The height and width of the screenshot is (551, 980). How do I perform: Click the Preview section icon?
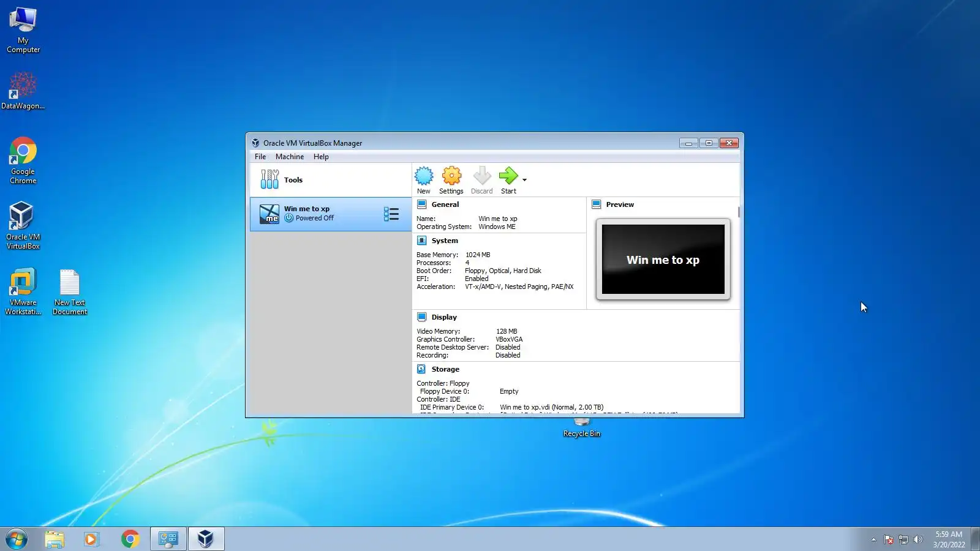click(x=597, y=204)
